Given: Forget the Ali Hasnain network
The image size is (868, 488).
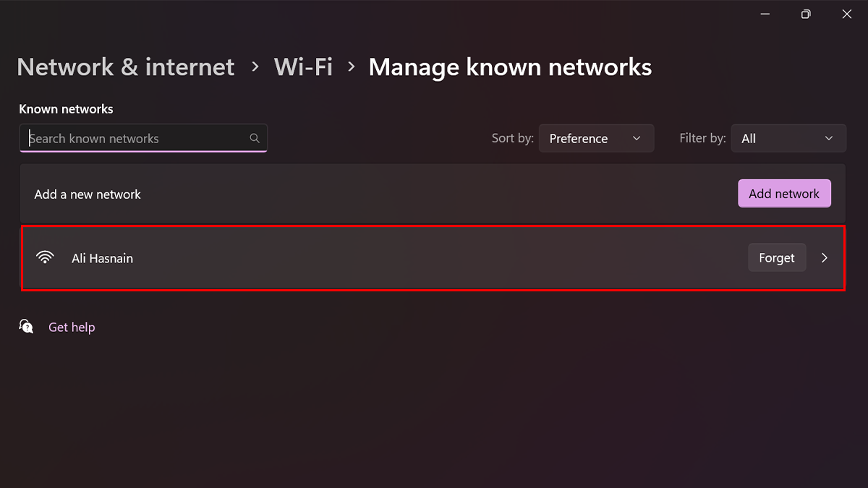Looking at the screenshot, I should (x=777, y=258).
